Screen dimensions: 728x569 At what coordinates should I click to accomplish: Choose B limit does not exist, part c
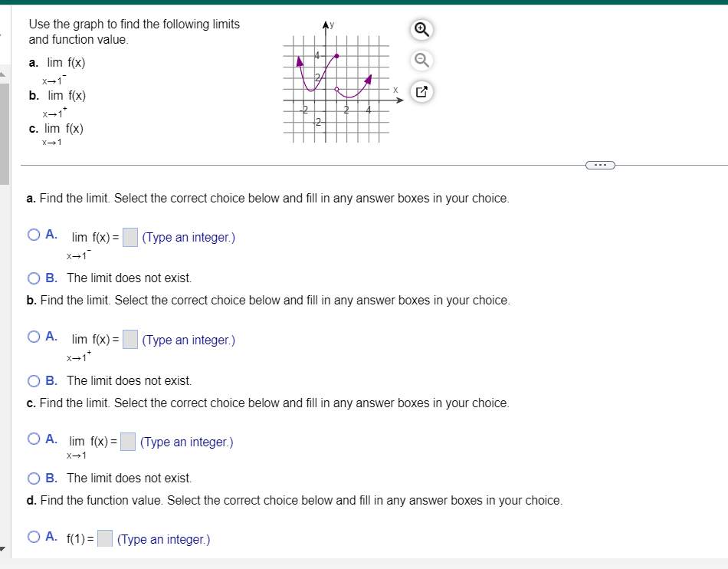point(34,479)
